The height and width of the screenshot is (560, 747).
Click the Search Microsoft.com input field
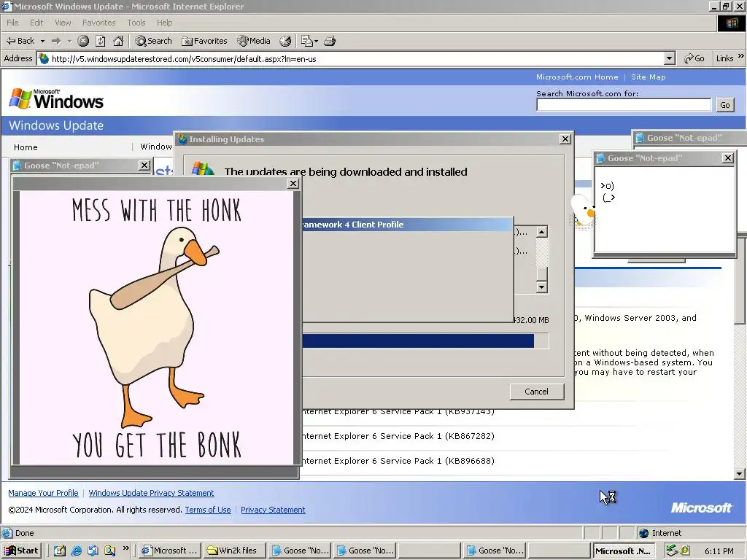coord(624,105)
